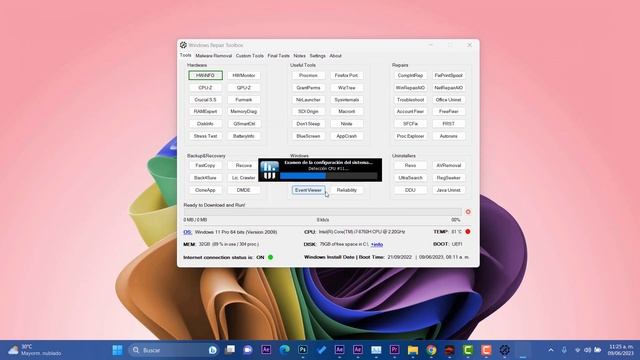
Task: Open Sysinternals button
Action: click(x=347, y=100)
